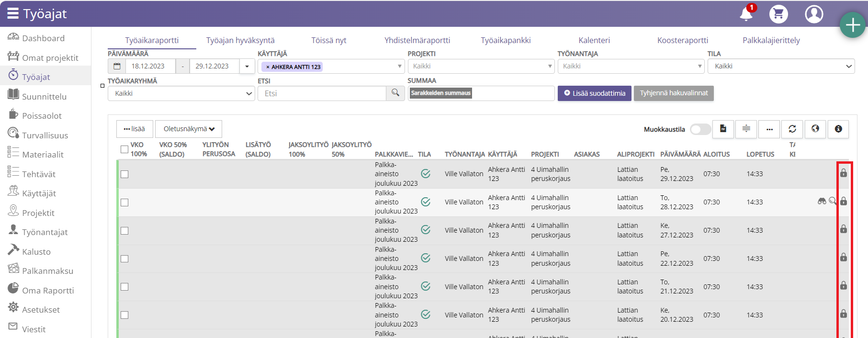Refresh the table with the reload icon
The height and width of the screenshot is (338, 868).
tap(792, 129)
